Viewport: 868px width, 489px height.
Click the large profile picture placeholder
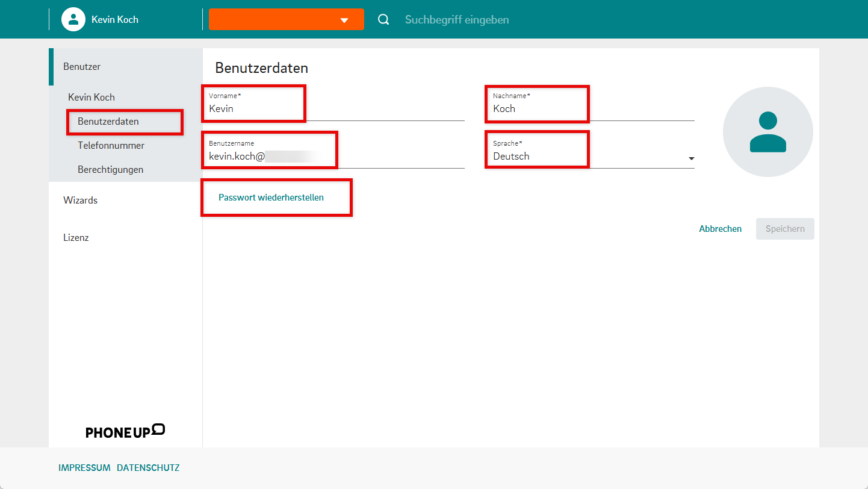pos(767,132)
